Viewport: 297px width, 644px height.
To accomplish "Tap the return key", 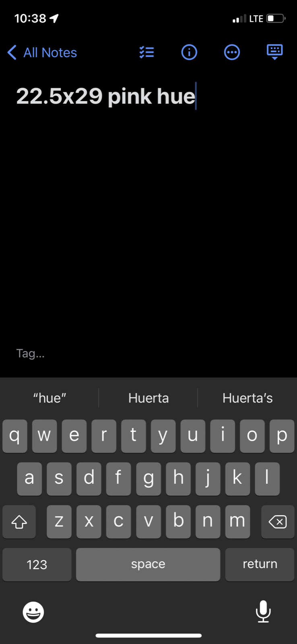I will (x=260, y=564).
